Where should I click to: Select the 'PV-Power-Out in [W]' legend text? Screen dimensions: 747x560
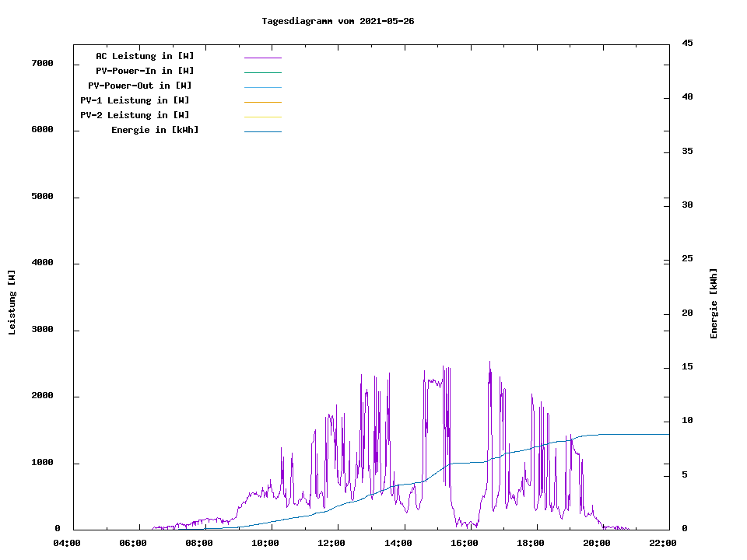pyautogui.click(x=140, y=86)
